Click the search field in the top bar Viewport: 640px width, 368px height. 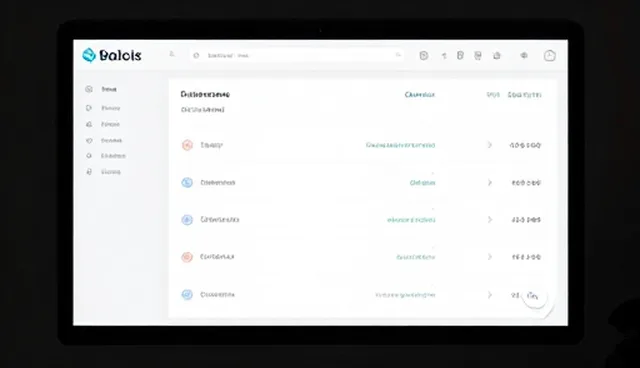pos(297,55)
